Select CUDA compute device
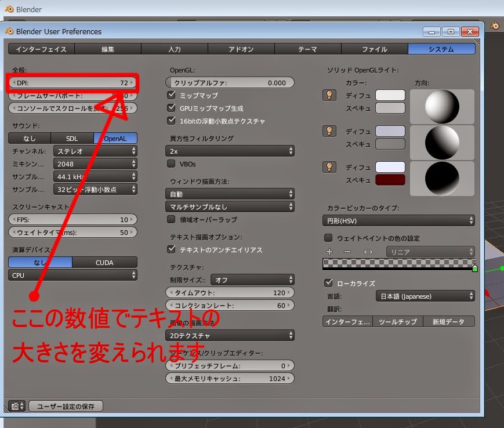The image size is (504, 428). [x=104, y=263]
